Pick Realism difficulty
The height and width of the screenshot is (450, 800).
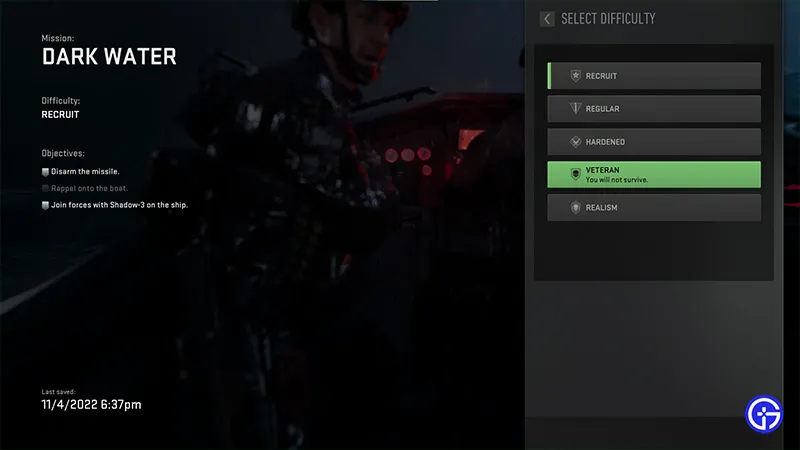[654, 208]
